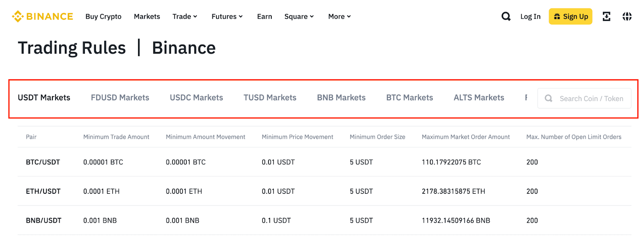Click the download app icon
Screen dimensions: 644x236
[x=606, y=17]
